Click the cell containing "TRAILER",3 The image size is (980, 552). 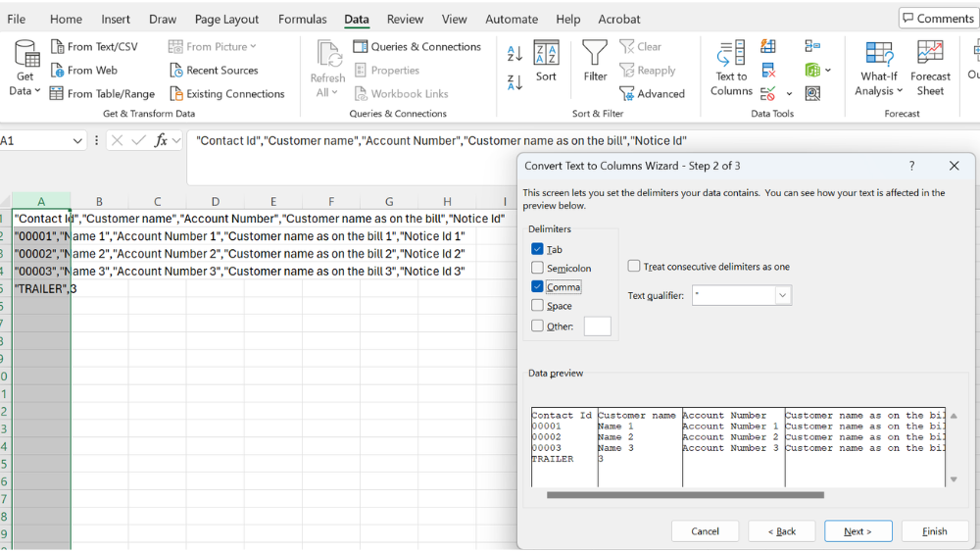(41, 289)
